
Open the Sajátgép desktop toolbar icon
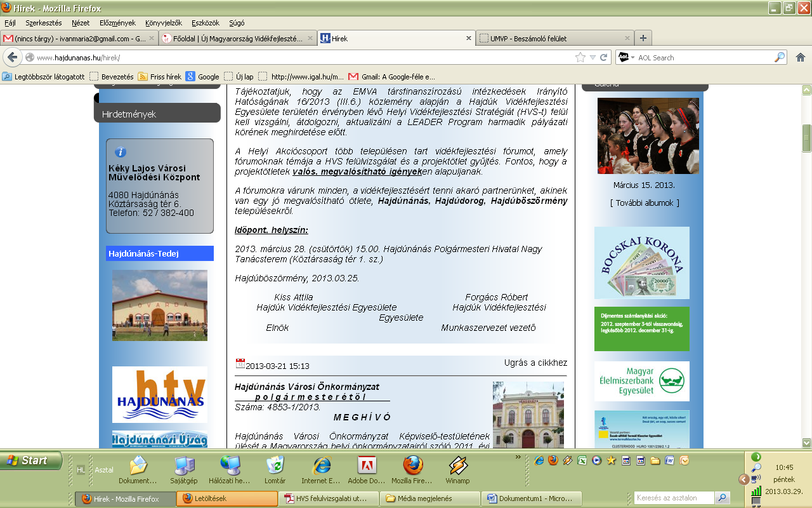coord(185,471)
